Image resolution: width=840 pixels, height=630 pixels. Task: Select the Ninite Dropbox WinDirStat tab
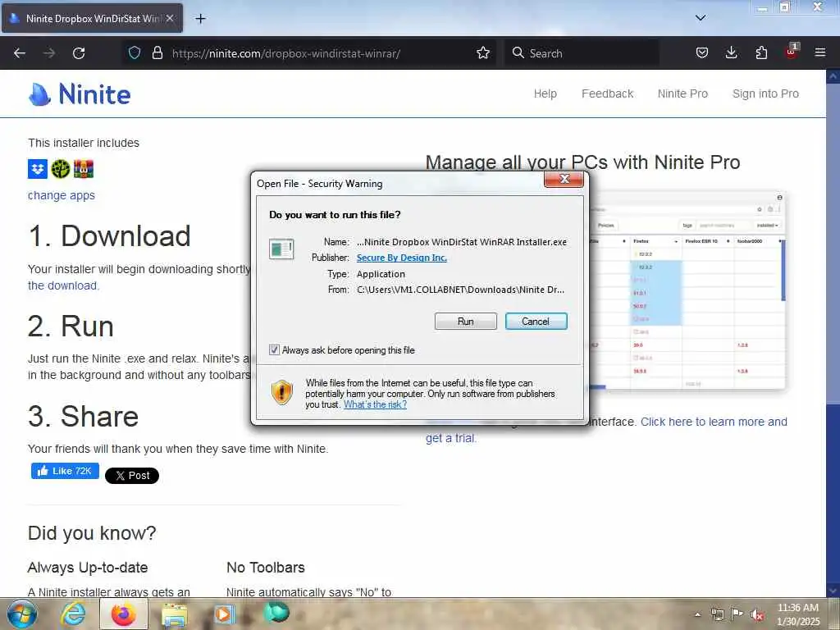(92, 18)
